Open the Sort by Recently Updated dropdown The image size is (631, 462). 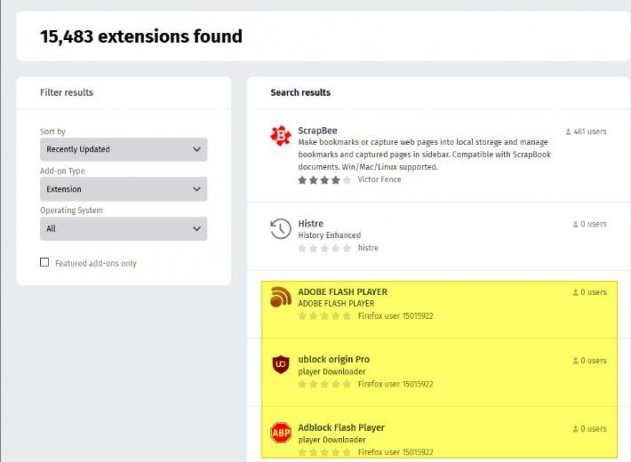pos(123,150)
